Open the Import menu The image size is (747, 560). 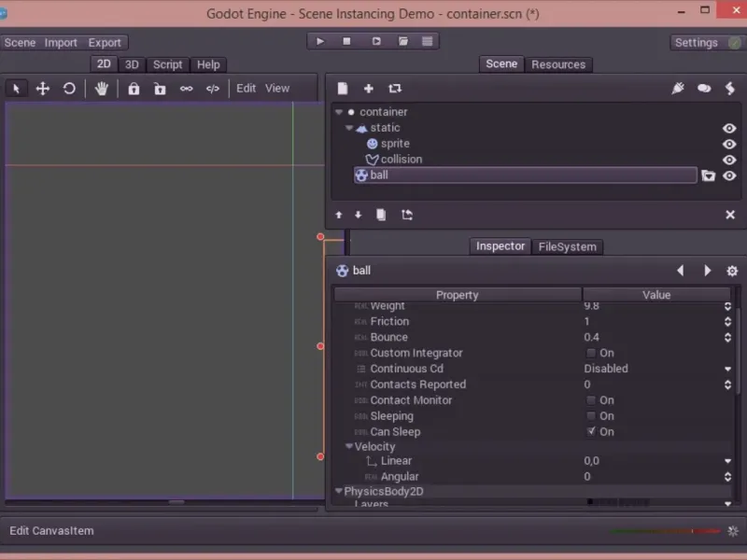61,42
